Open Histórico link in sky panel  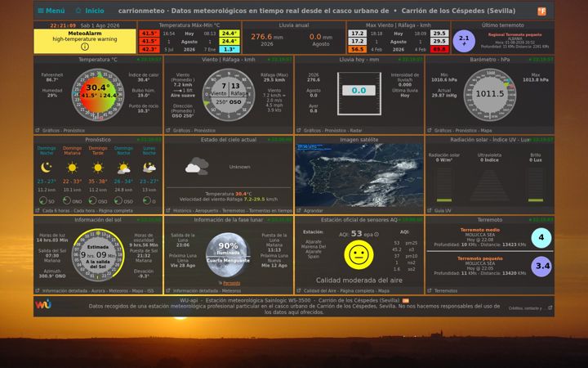click(182, 211)
